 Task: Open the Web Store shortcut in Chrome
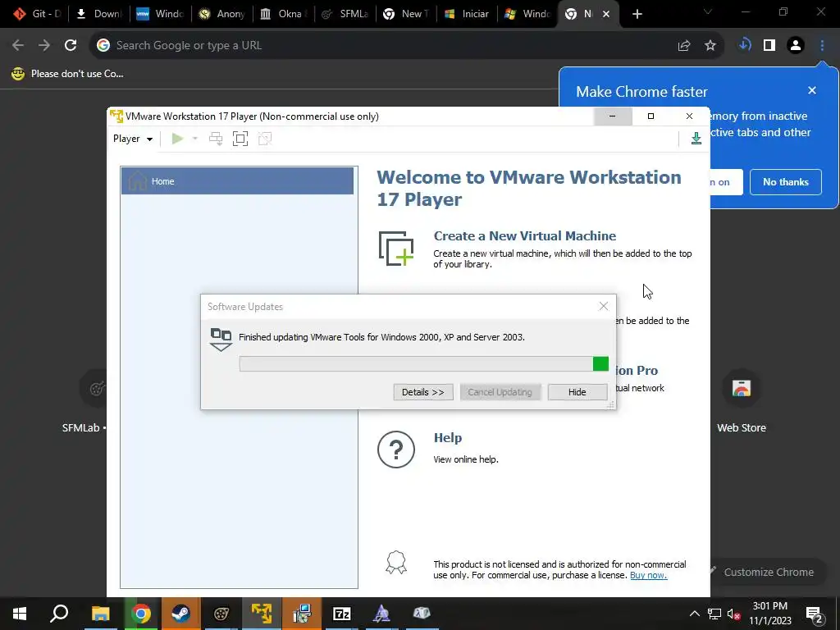coord(742,401)
